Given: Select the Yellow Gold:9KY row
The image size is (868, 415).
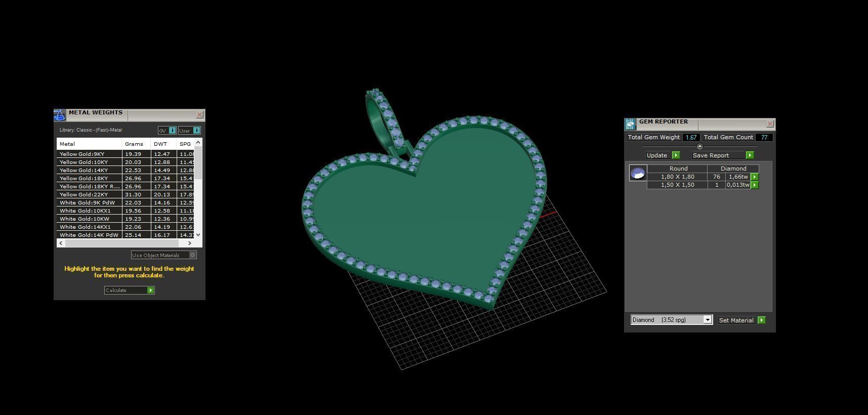Looking at the screenshot, I should pyautogui.click(x=126, y=154).
